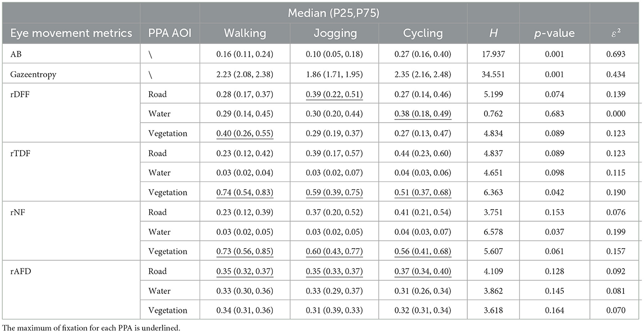Click the Jogging column header

pyautogui.click(x=333, y=34)
